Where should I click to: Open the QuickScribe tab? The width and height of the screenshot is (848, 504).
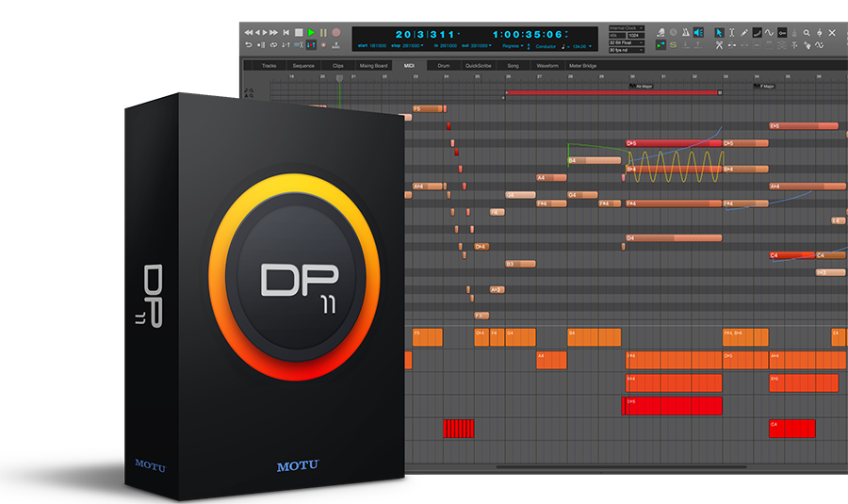478,66
